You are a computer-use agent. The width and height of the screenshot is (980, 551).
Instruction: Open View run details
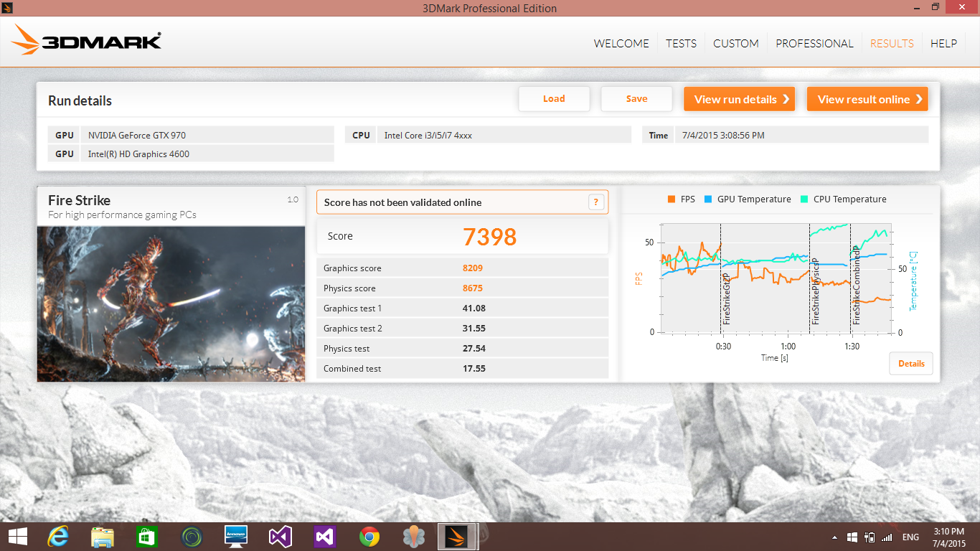tap(740, 99)
